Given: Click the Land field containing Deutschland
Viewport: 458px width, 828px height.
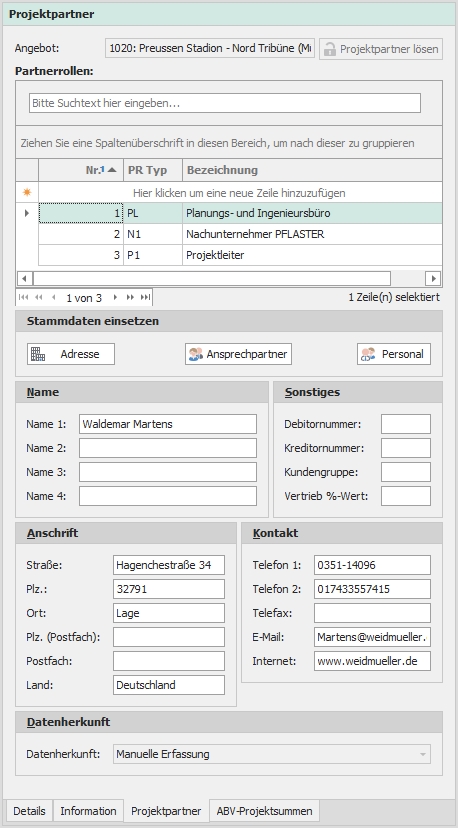Looking at the screenshot, I should [x=169, y=685].
